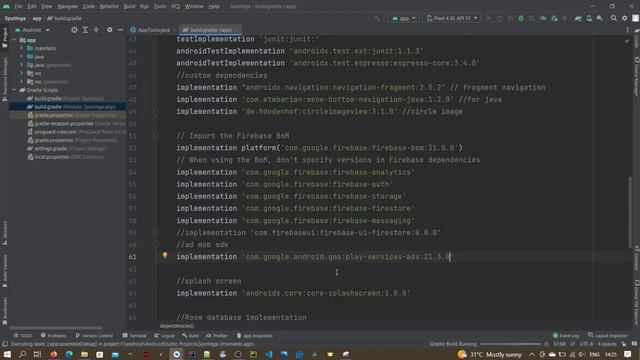Open the Pixel 4 XL API 31 device dropdown

(452, 18)
